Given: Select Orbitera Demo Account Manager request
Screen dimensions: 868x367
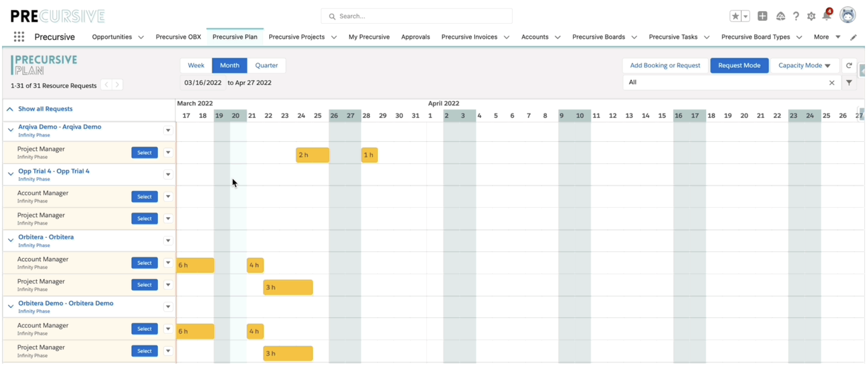Looking at the screenshot, I should pyautogui.click(x=144, y=329).
